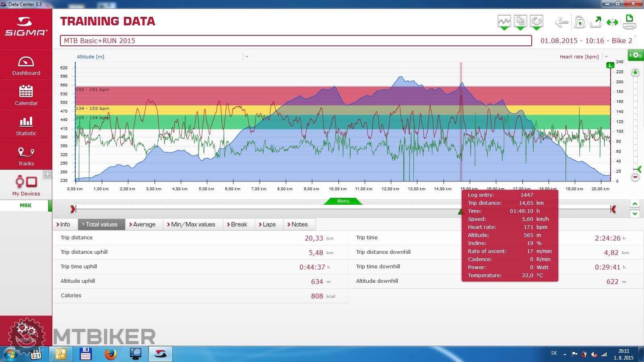This screenshot has height=362, width=644.
Task: Toggle the chart settings gear panel
Action: pos(636,55)
